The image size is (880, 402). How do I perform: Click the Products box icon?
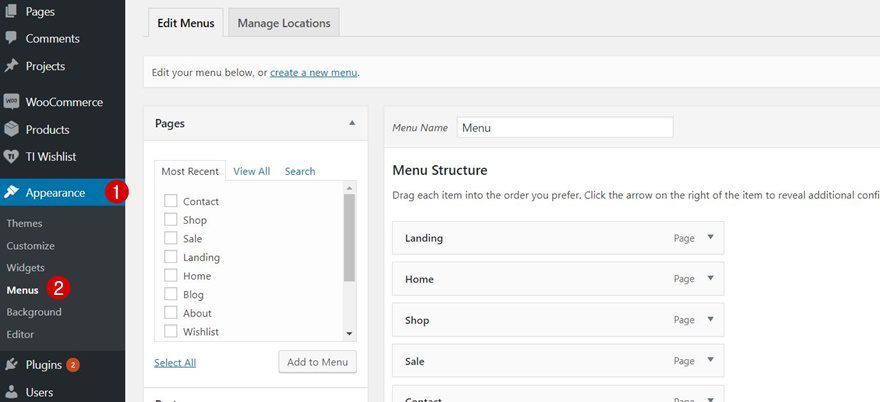(x=11, y=130)
